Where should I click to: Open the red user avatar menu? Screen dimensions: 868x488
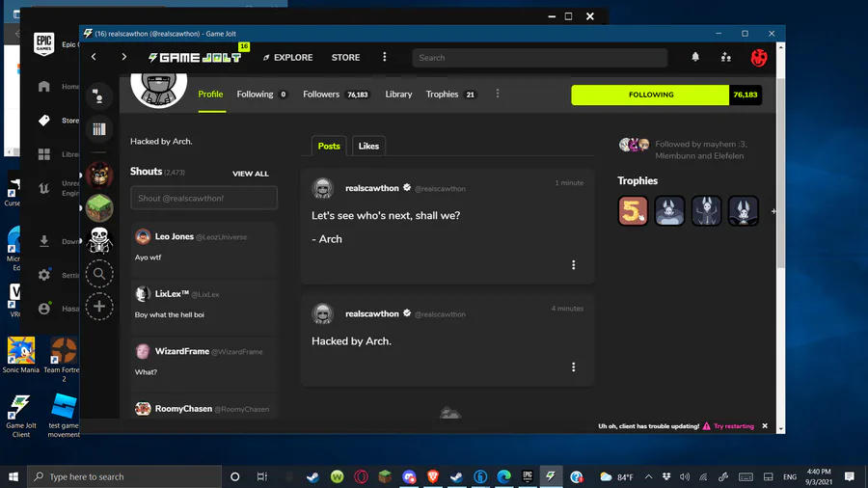pyautogui.click(x=759, y=57)
